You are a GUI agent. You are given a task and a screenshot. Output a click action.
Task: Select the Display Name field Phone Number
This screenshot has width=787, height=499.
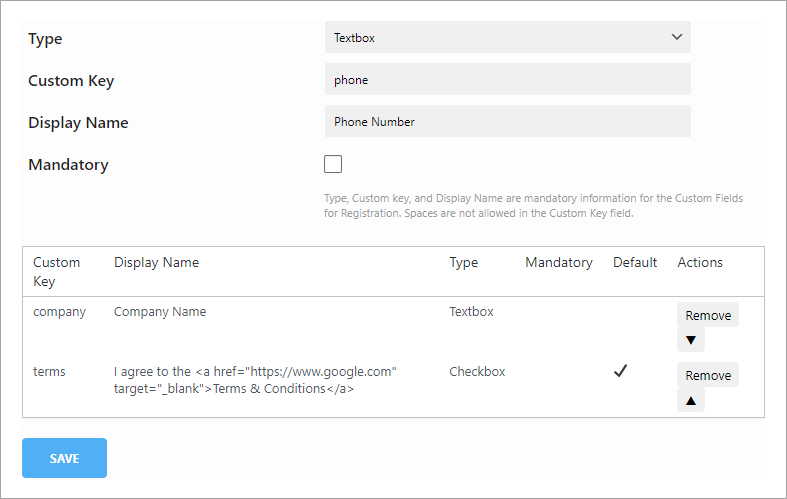tap(507, 121)
